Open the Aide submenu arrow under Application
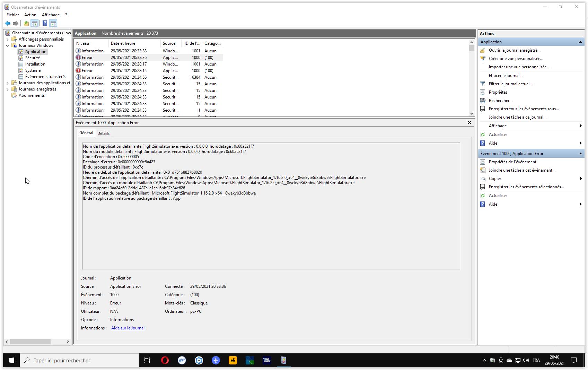The image size is (588, 370). click(x=581, y=143)
